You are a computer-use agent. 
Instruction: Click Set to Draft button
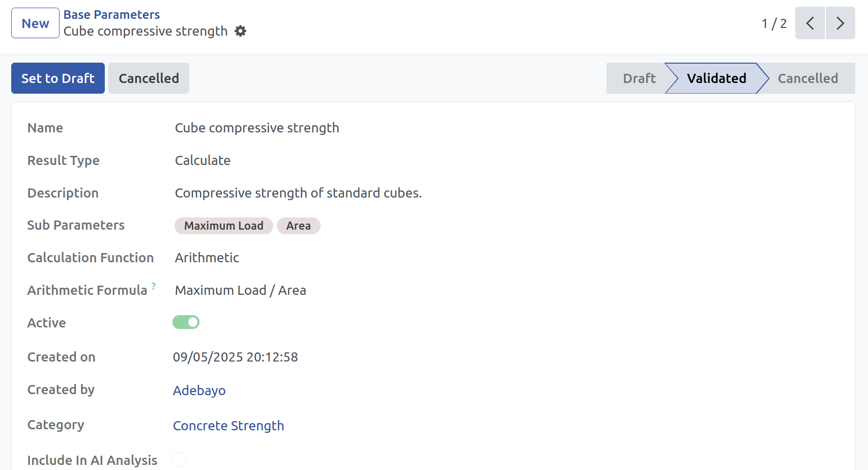pyautogui.click(x=58, y=78)
